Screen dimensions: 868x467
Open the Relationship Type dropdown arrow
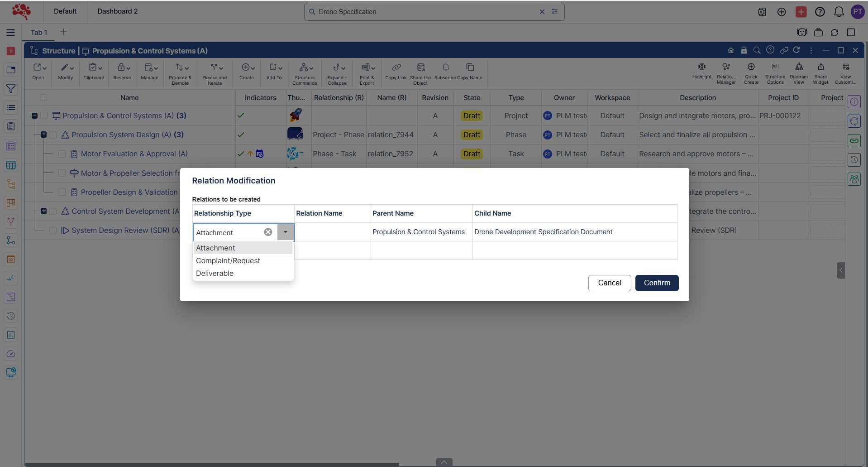(x=286, y=232)
